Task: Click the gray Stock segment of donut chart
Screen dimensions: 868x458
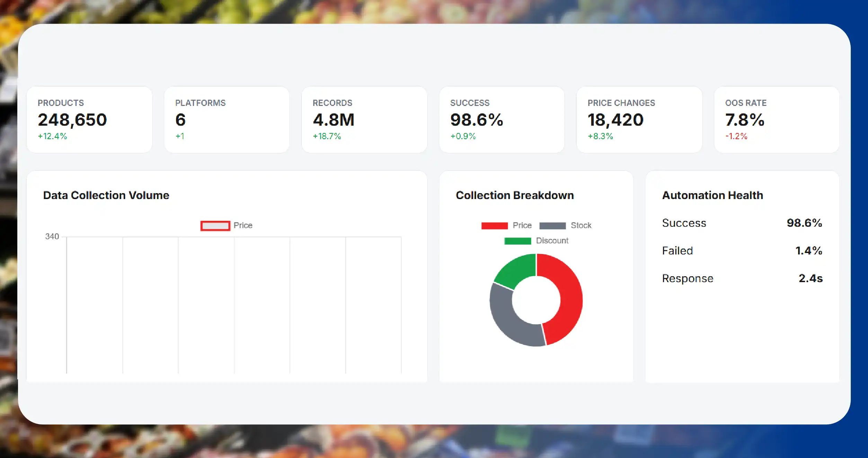Action: pos(506,318)
